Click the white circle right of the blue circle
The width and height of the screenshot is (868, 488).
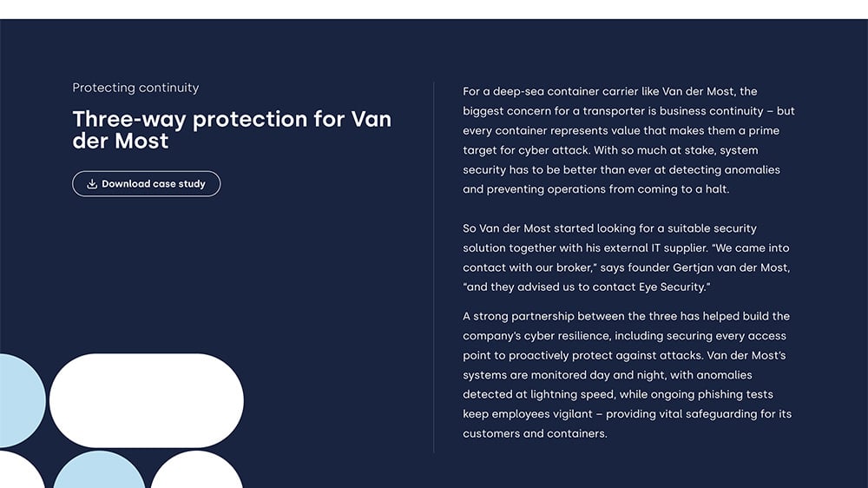pyautogui.click(x=196, y=472)
